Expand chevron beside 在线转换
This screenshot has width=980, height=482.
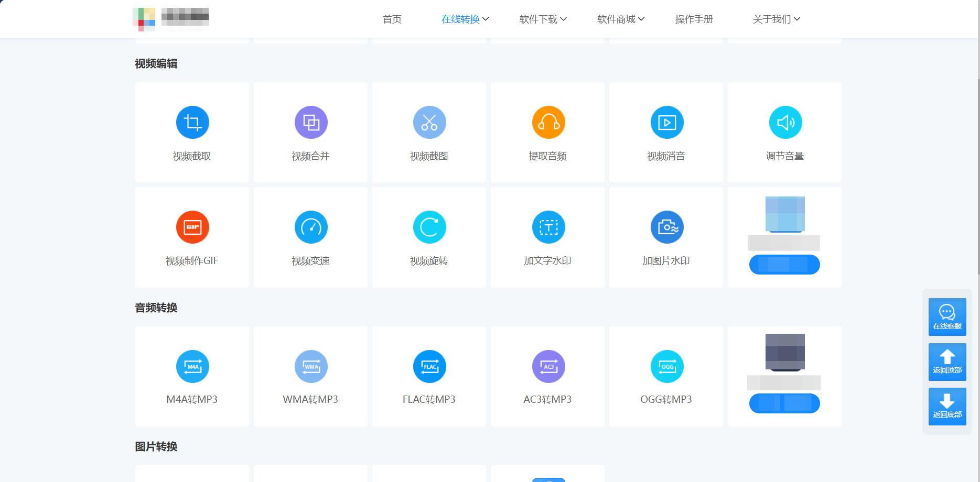click(x=486, y=19)
